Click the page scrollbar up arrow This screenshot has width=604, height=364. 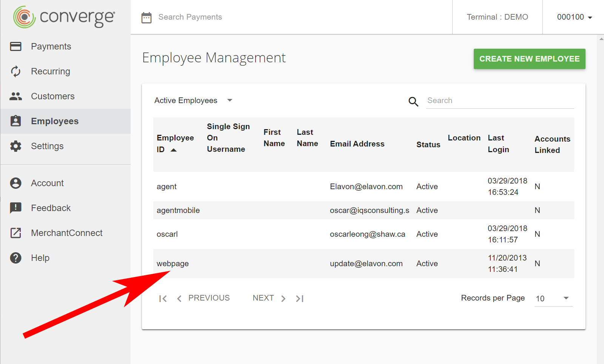coord(601,39)
